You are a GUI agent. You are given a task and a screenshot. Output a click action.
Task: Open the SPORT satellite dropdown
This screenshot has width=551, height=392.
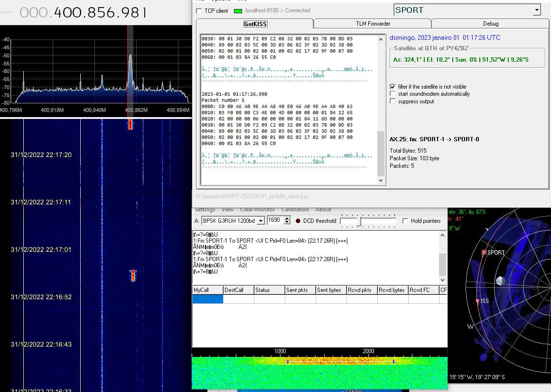[x=536, y=10]
